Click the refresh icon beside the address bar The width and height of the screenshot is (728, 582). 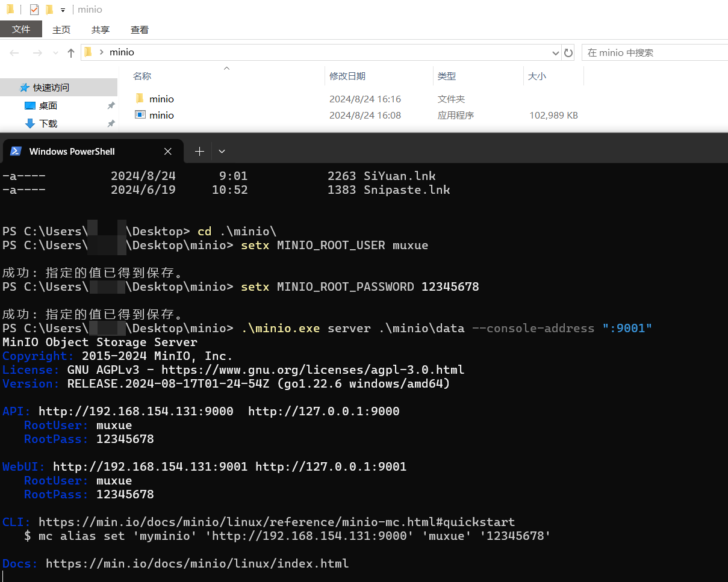(x=568, y=52)
